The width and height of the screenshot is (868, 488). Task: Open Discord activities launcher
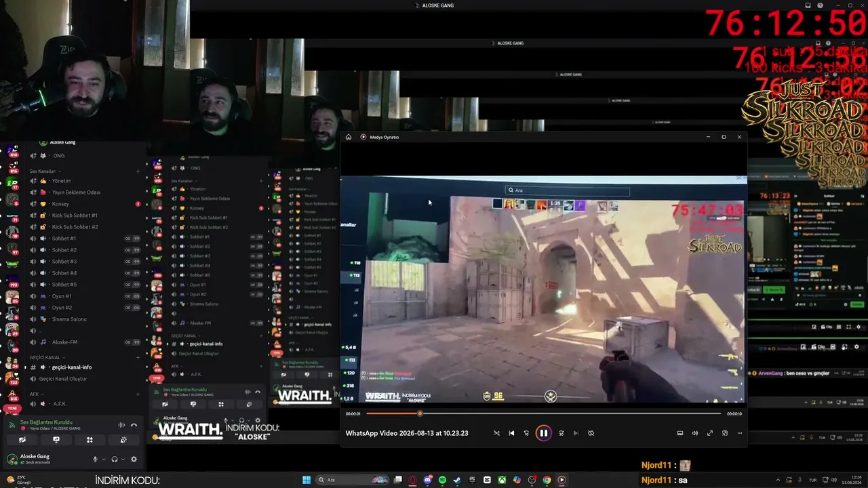90,440
